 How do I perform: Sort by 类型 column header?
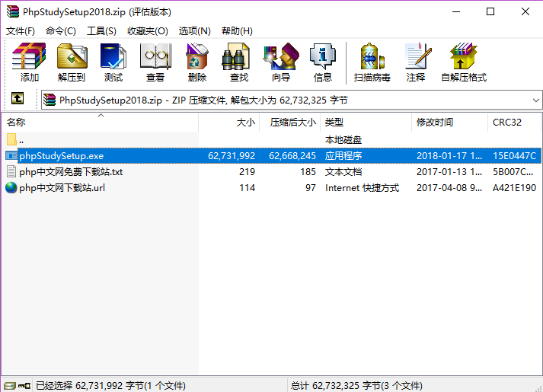click(x=366, y=122)
